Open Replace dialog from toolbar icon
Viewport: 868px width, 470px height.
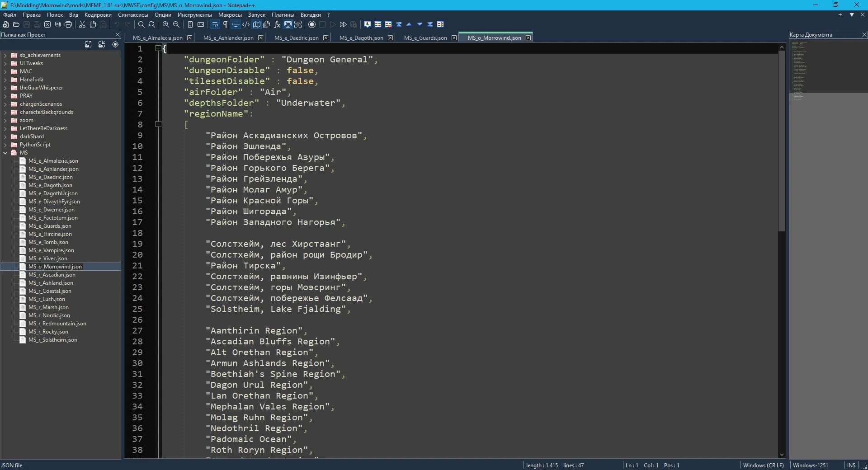(152, 24)
